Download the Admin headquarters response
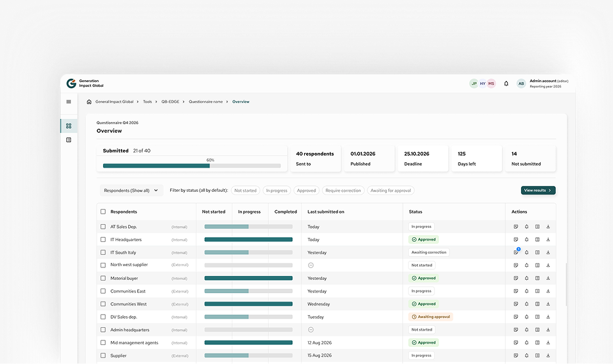This screenshot has height=364, width=613. click(x=548, y=330)
